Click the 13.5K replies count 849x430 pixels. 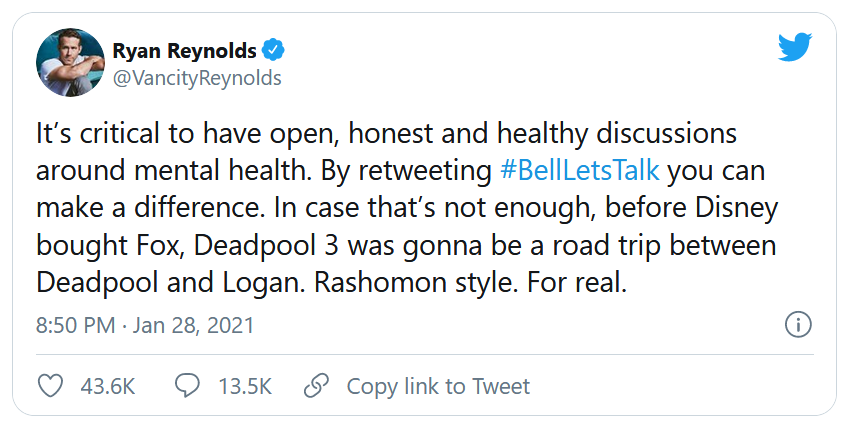(244, 386)
